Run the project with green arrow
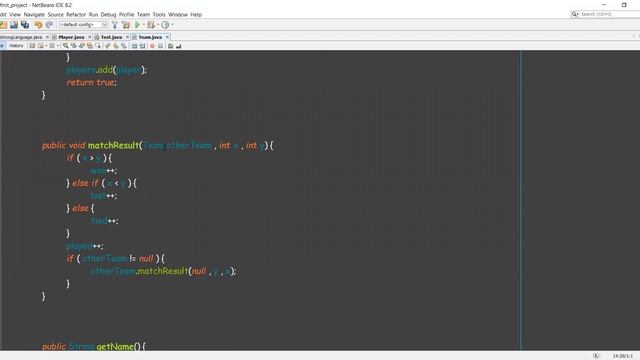640x360 pixels. (138, 25)
